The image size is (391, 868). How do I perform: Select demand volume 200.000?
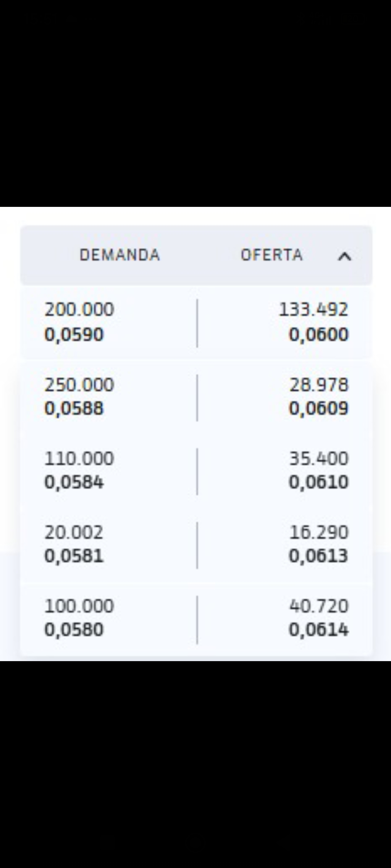point(79,310)
